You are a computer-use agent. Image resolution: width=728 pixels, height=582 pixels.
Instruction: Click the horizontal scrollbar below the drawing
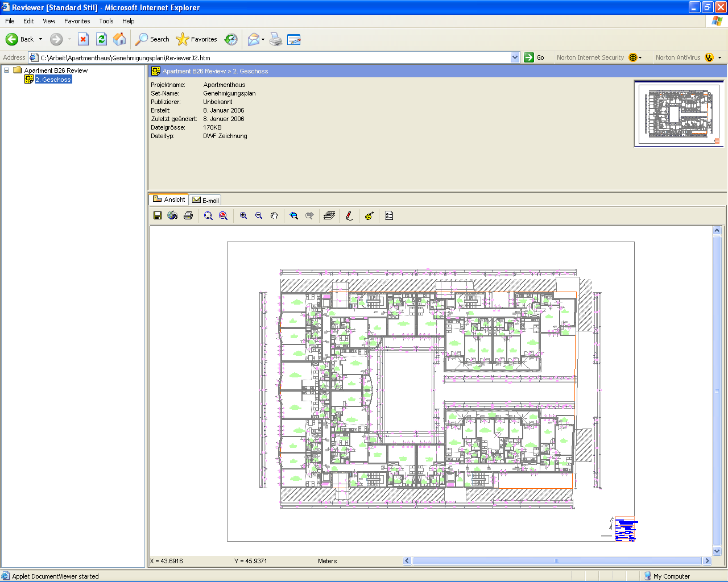(556, 561)
